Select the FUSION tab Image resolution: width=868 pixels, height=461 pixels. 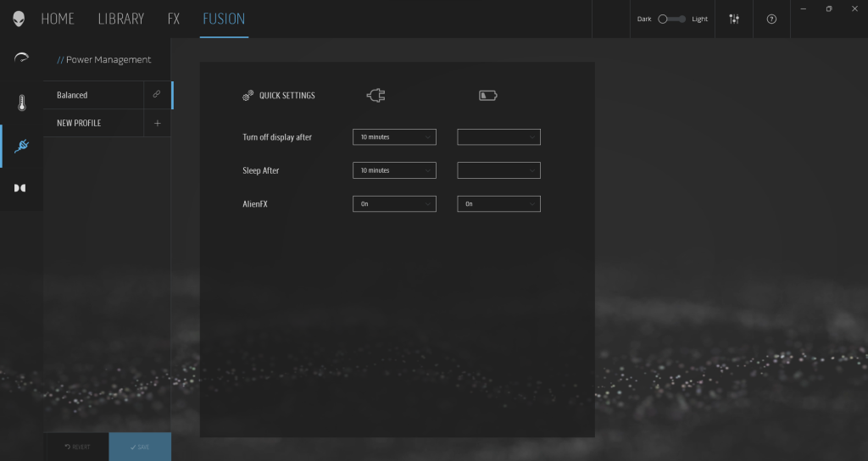point(224,19)
